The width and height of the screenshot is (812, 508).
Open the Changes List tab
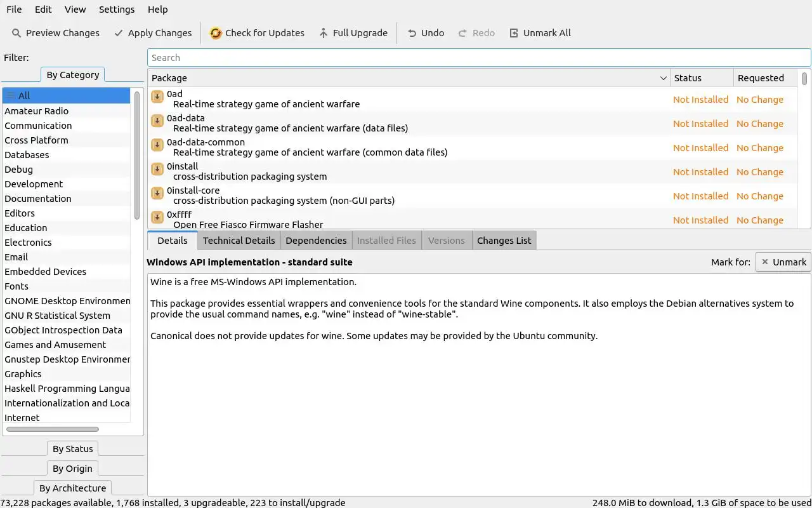point(504,241)
